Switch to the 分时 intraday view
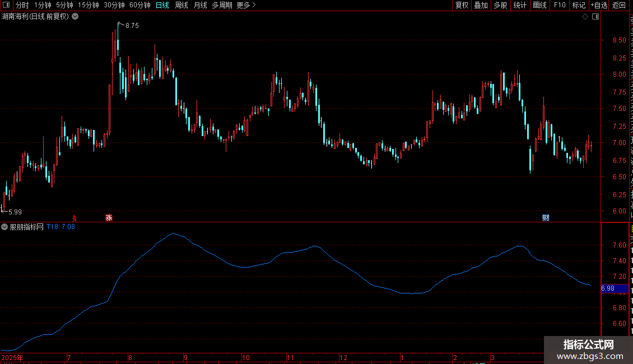 tap(22, 5)
